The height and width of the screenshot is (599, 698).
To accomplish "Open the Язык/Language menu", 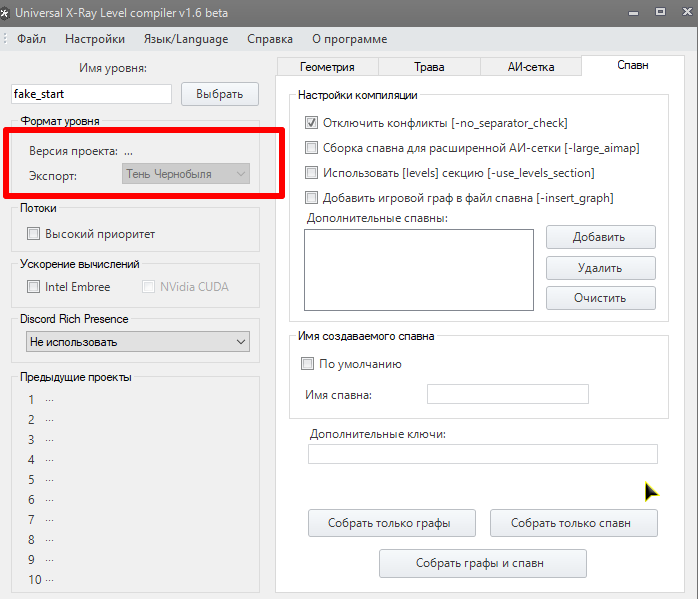I will tap(186, 39).
